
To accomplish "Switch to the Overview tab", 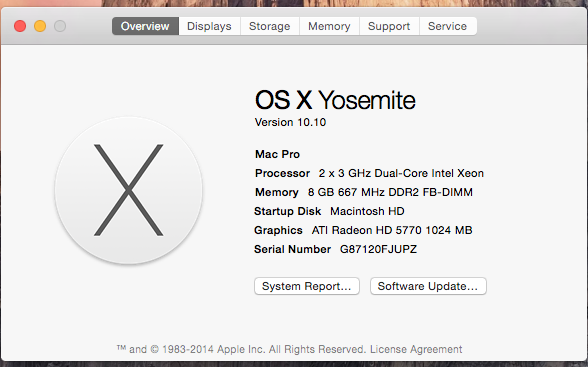I will 145,26.
